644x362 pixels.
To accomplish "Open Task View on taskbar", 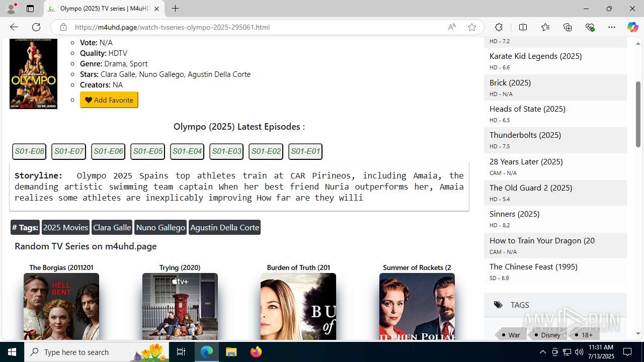I will point(181,352).
